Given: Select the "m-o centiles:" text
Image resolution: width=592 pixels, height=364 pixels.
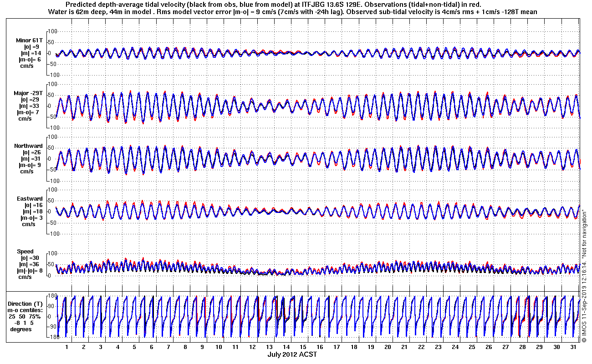Looking at the screenshot, I should (26, 310).
